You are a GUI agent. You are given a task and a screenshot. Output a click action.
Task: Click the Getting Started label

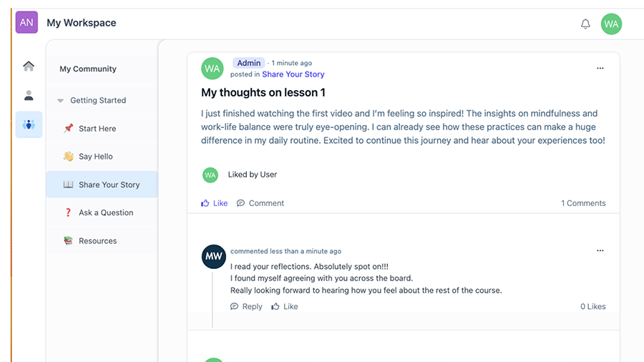point(98,100)
